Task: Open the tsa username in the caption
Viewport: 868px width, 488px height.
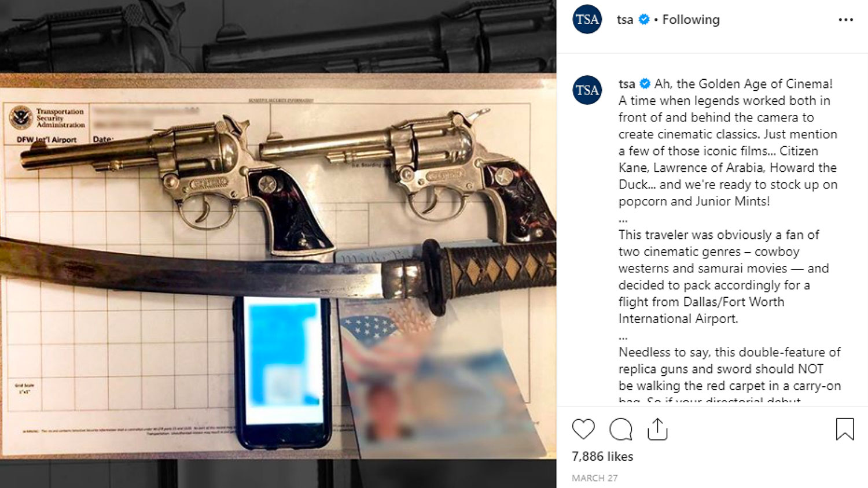Action: point(627,84)
